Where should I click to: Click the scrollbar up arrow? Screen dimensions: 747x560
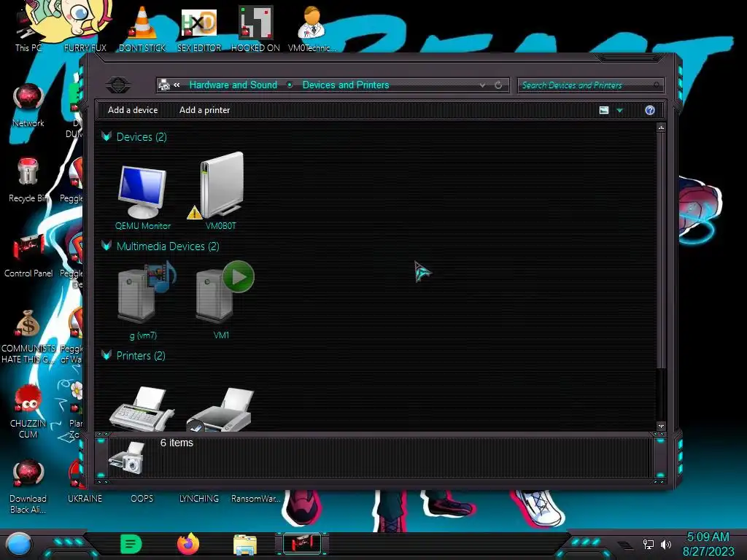click(x=661, y=128)
